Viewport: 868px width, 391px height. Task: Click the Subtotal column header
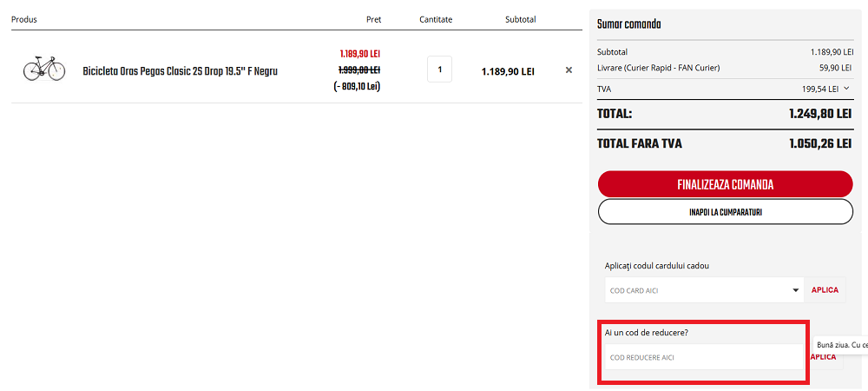pyautogui.click(x=521, y=19)
